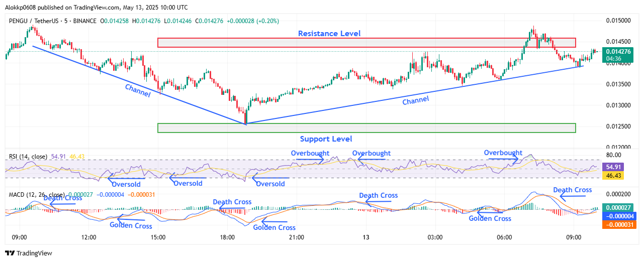644x262 pixels.
Task: Click the O0.014258 open value
Action: 116,21
